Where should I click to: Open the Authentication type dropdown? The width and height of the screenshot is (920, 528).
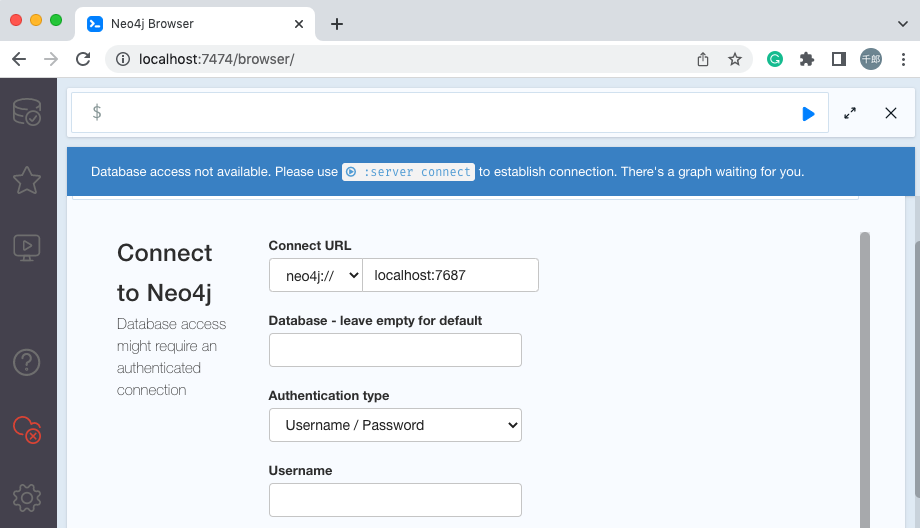(395, 425)
